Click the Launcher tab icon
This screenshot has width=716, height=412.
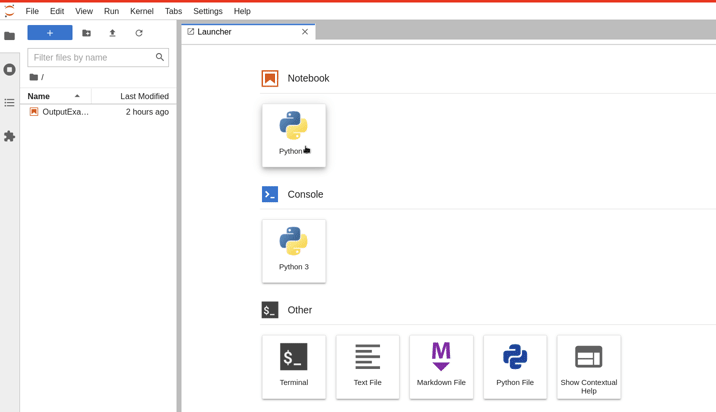pyautogui.click(x=190, y=32)
